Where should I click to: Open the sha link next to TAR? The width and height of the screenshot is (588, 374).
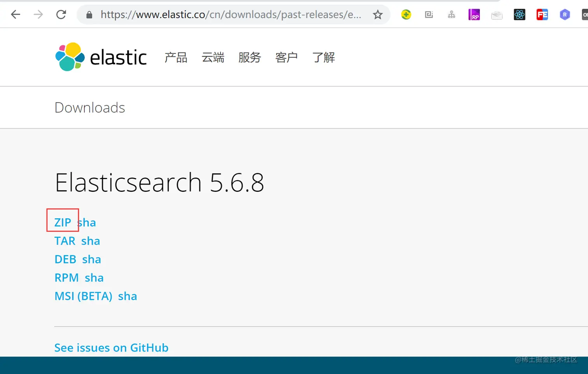91,241
